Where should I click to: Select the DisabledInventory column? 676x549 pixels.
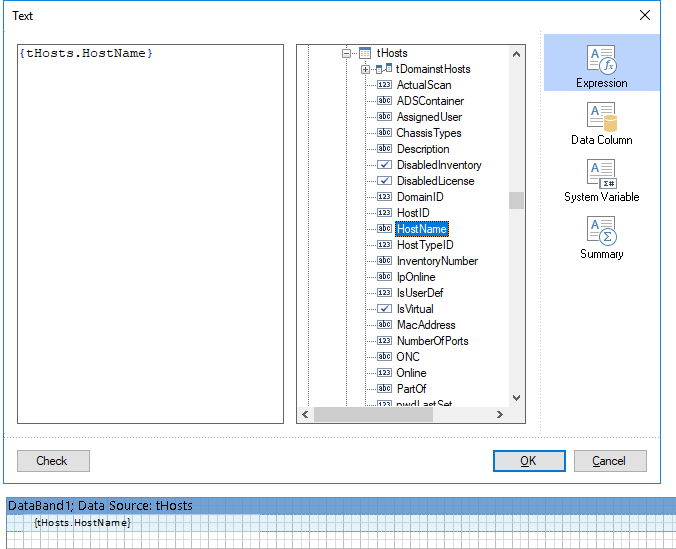[x=439, y=165]
